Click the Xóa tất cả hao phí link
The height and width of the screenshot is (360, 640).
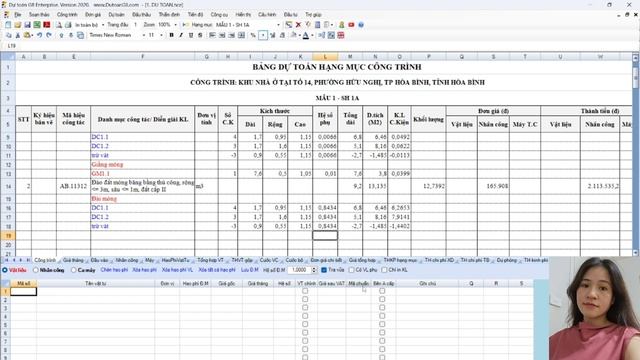pos(217,270)
